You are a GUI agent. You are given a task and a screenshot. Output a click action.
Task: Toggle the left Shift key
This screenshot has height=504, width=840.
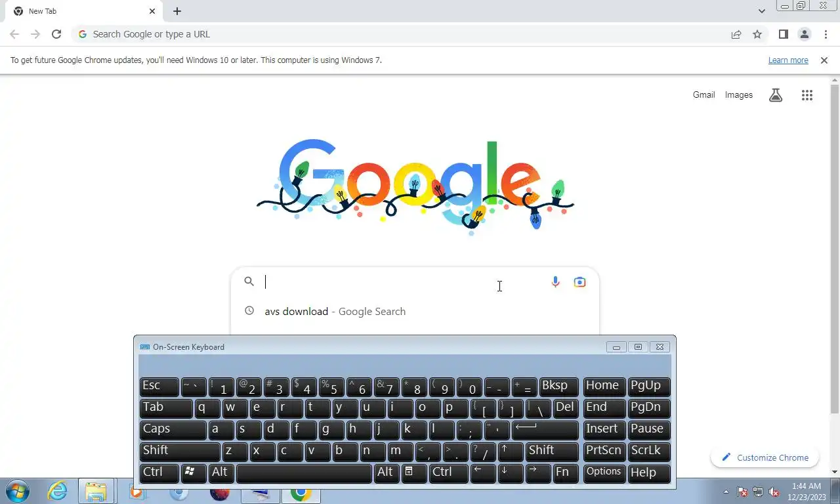[180, 451]
